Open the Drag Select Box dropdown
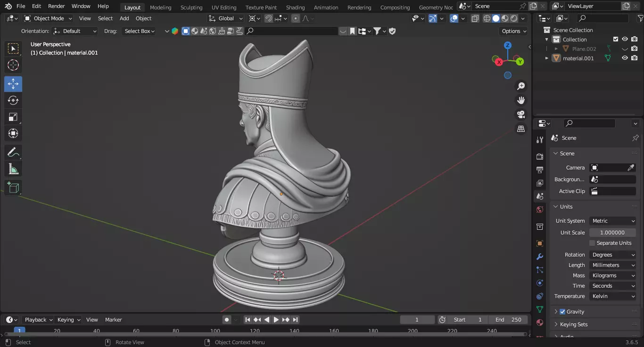 139,31
